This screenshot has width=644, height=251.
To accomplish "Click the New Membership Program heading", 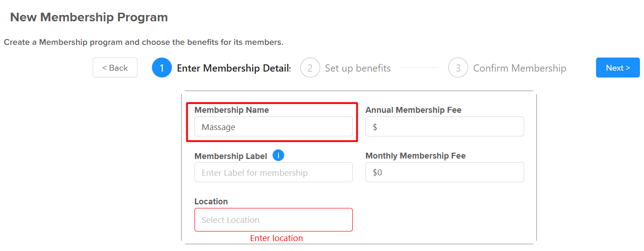I will coord(89,17).
